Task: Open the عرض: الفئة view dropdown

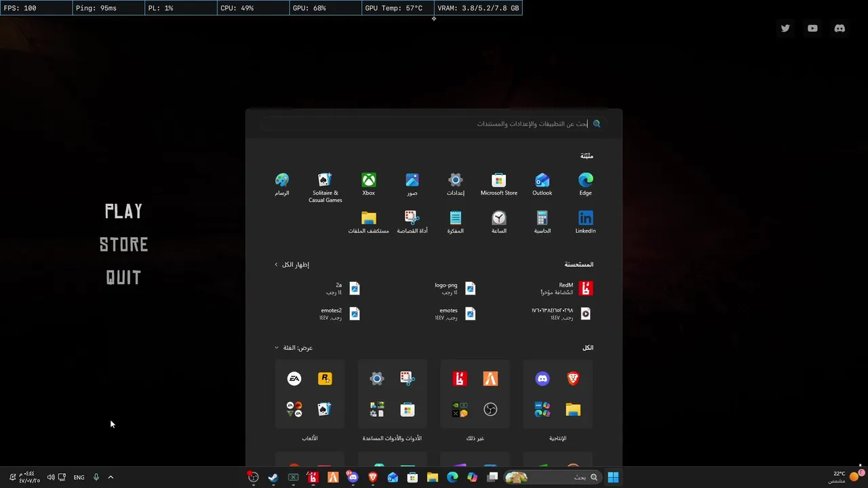Action: pos(294,348)
